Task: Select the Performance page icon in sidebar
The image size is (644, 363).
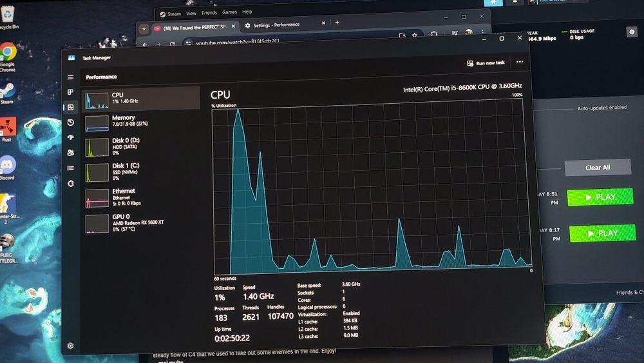Action: point(71,107)
